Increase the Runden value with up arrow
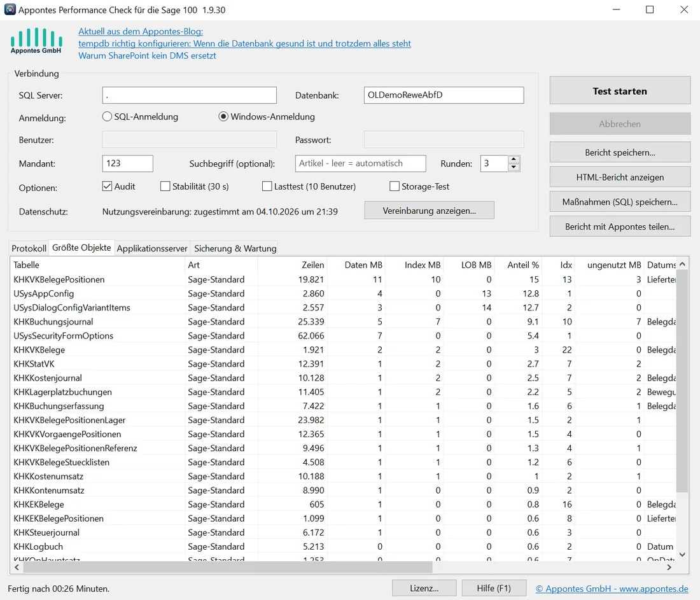 [x=514, y=159]
